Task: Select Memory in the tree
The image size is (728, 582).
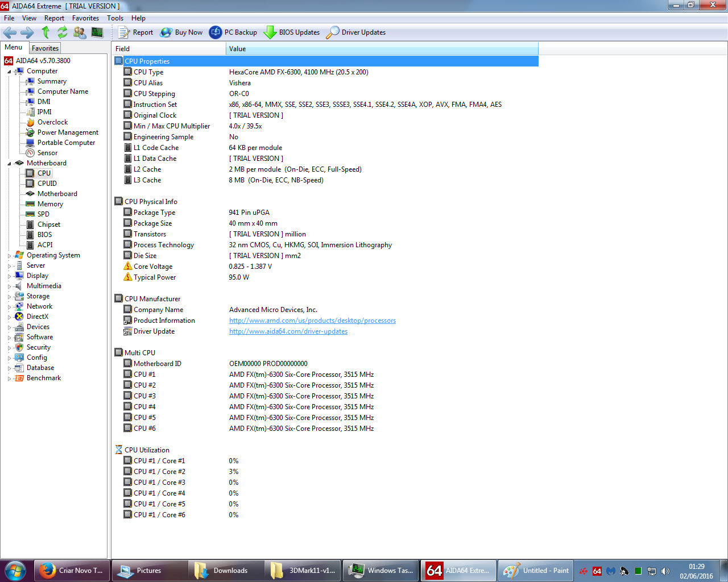Action: (50, 204)
